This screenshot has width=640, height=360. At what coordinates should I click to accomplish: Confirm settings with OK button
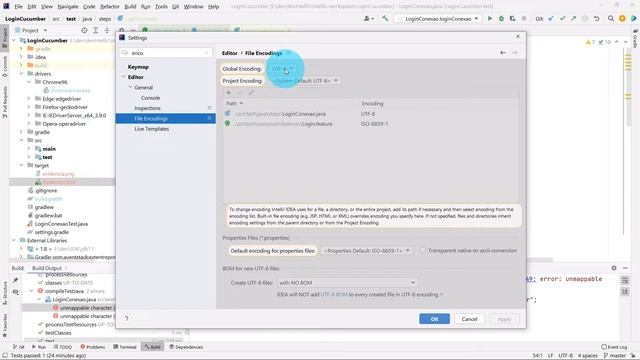point(434,319)
